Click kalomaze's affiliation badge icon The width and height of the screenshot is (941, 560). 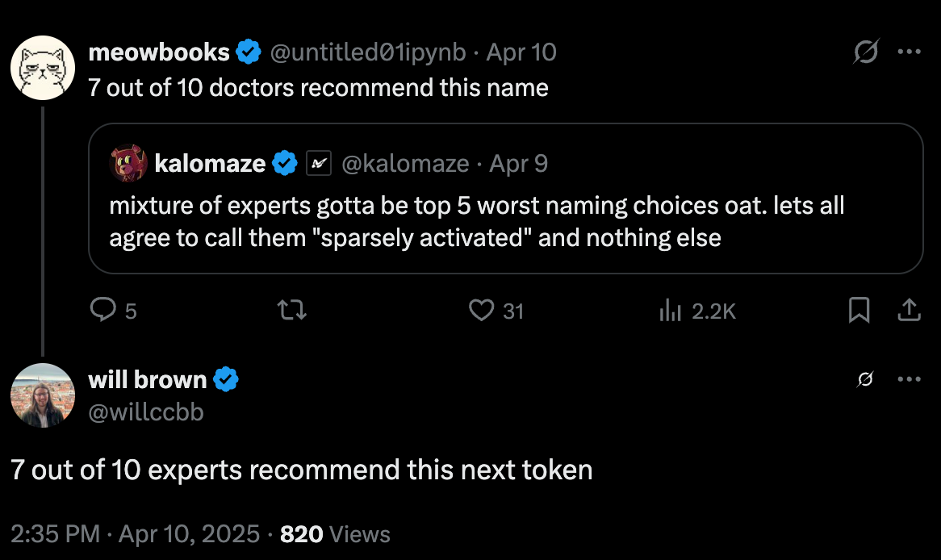[x=319, y=163]
